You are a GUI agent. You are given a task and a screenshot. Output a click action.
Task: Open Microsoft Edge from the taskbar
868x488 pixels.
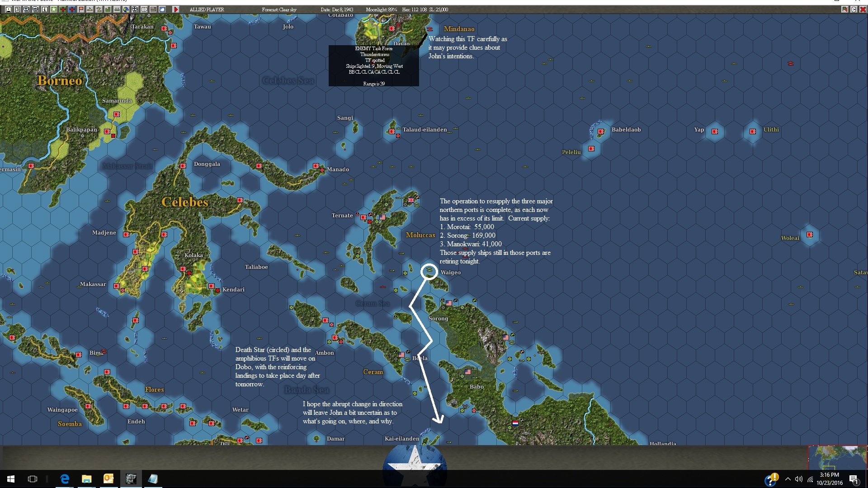[65, 479]
